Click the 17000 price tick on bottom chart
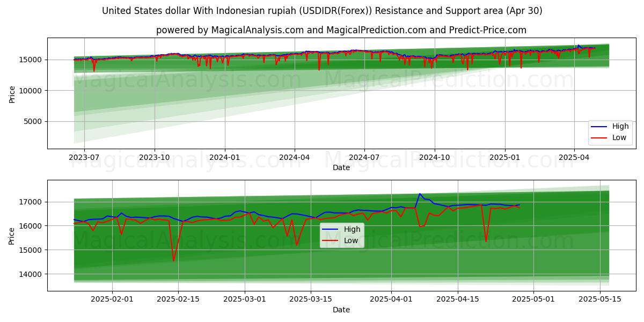The width and height of the screenshot is (644, 322). pos(32,202)
